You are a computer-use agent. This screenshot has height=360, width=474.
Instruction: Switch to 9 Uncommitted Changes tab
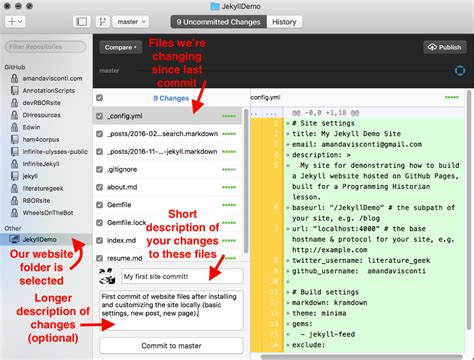(x=218, y=22)
